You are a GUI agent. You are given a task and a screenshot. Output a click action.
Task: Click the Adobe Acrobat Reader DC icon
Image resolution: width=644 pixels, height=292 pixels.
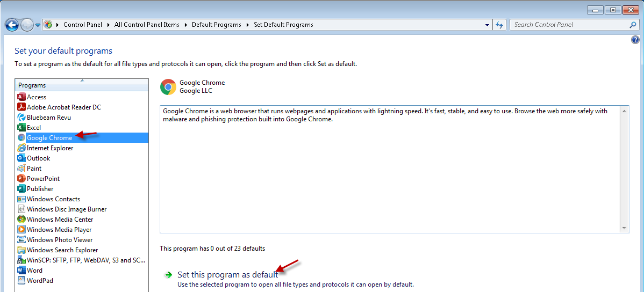pos(22,107)
